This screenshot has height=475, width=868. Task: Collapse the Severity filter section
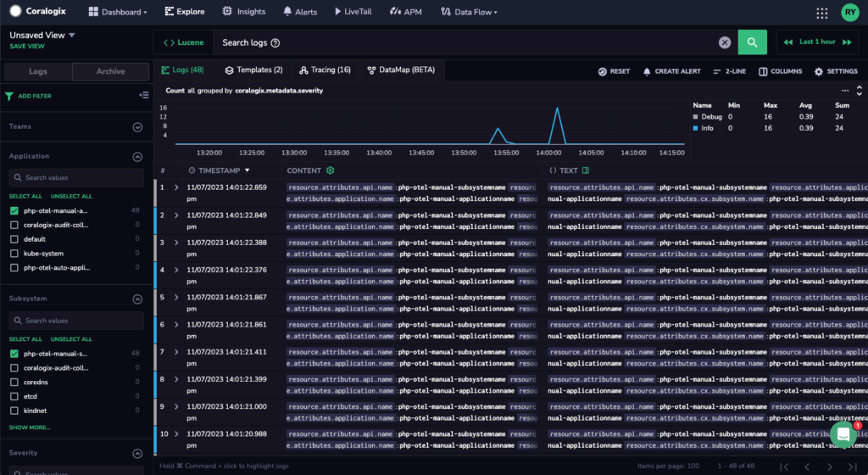137,454
